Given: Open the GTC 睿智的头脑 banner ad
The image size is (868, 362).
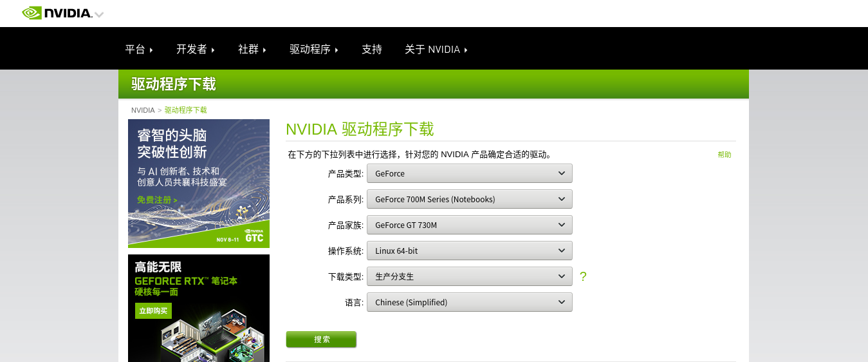Looking at the screenshot, I should pyautogui.click(x=199, y=184).
